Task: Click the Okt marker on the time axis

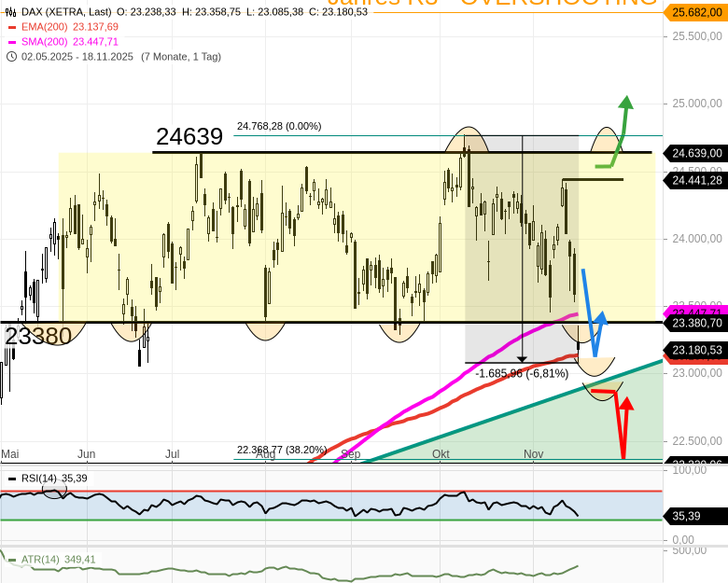Action: tap(441, 454)
